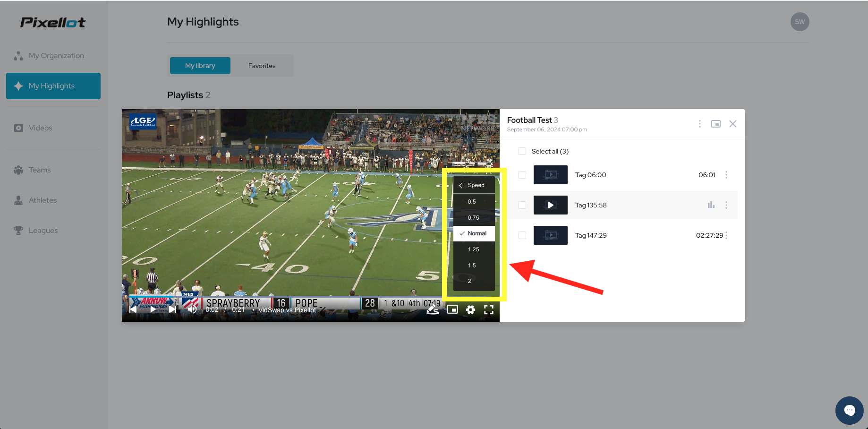Open more options for Tag 06:00
This screenshot has width=868, height=429.
pos(726,175)
